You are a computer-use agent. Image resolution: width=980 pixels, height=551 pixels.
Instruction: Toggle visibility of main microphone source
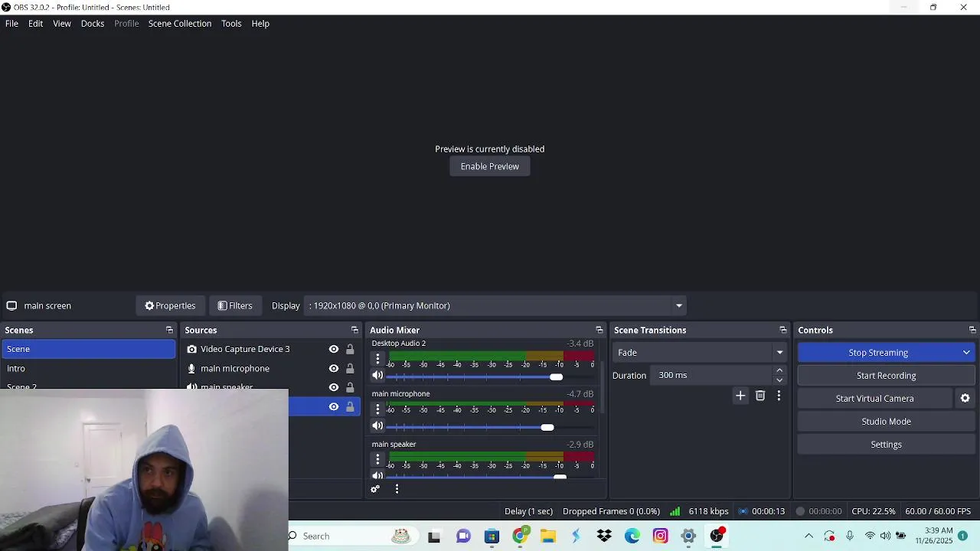[334, 368]
